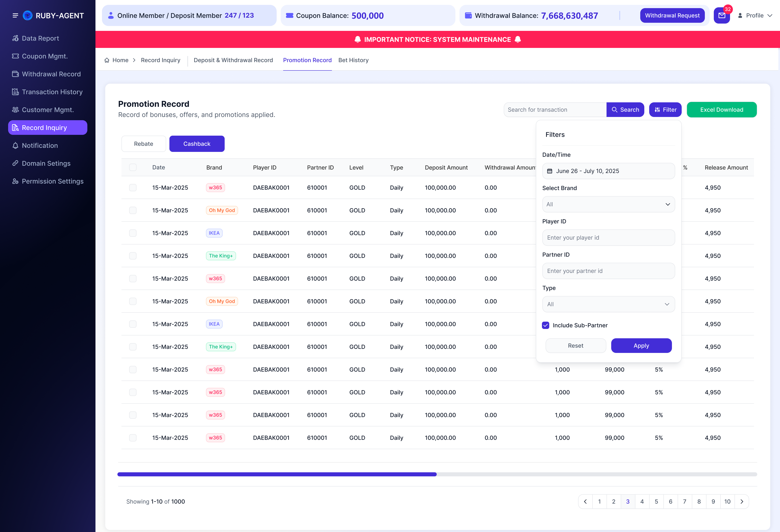This screenshot has height=532, width=780.
Task: Click the horizontal table scrollbar
Action: click(437, 474)
